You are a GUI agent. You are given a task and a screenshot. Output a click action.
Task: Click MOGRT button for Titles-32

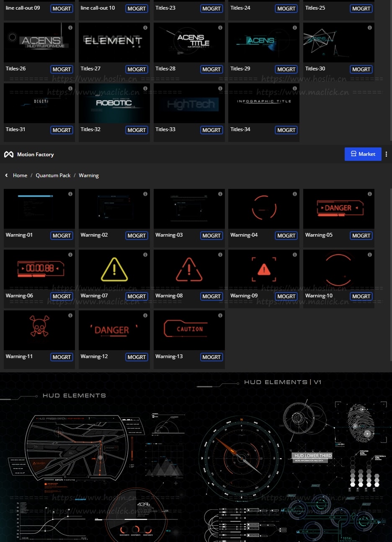[137, 130]
